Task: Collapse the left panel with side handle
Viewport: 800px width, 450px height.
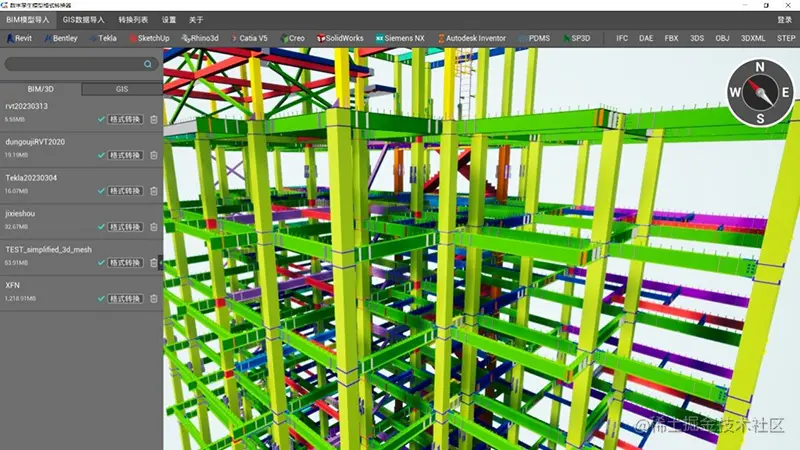Action: [x=161, y=263]
